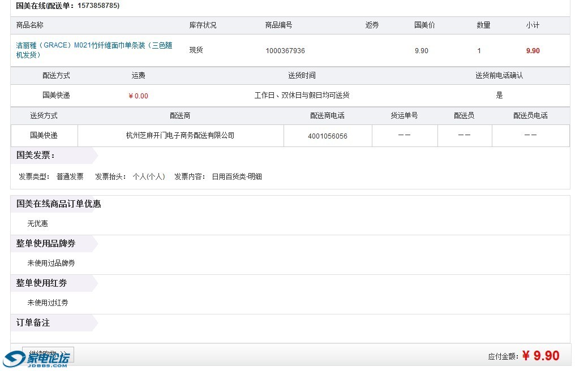Click carrier phone 4001056056
Image resolution: width=588 pixels, height=371 pixels.
(328, 136)
